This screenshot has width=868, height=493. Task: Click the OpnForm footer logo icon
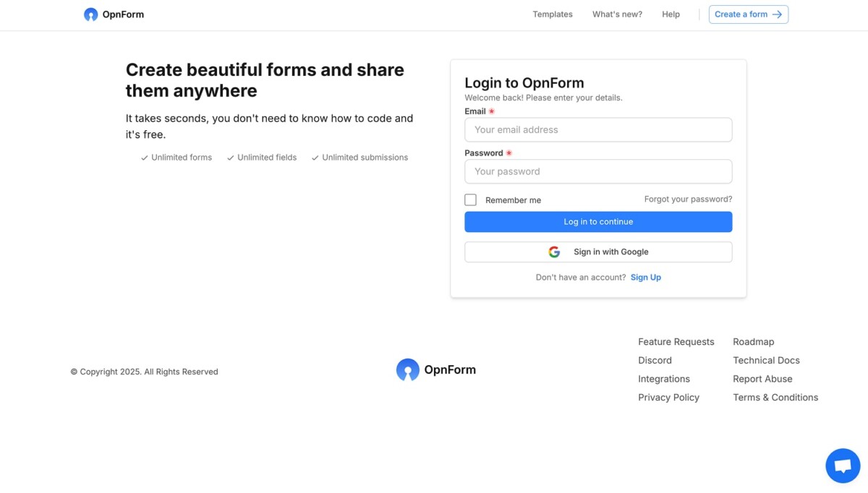point(407,370)
